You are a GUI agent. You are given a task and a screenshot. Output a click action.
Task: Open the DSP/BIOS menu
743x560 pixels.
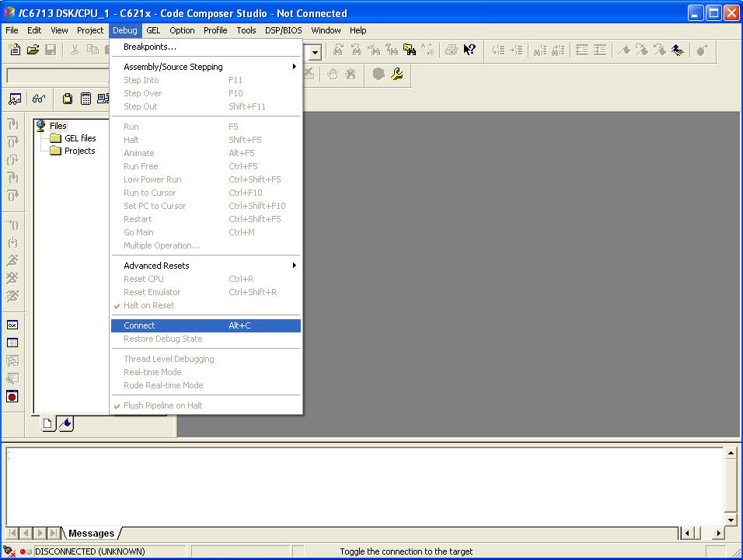(x=284, y=30)
